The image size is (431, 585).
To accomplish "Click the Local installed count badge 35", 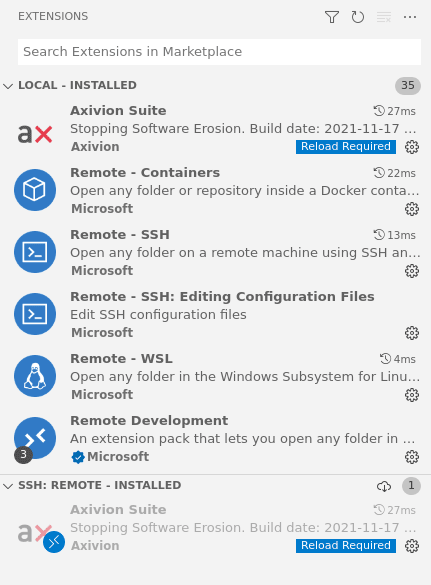I will coord(407,85).
